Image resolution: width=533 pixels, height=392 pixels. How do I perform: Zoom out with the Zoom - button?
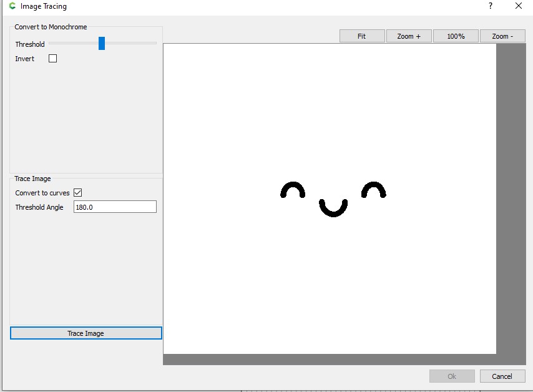pyautogui.click(x=502, y=36)
